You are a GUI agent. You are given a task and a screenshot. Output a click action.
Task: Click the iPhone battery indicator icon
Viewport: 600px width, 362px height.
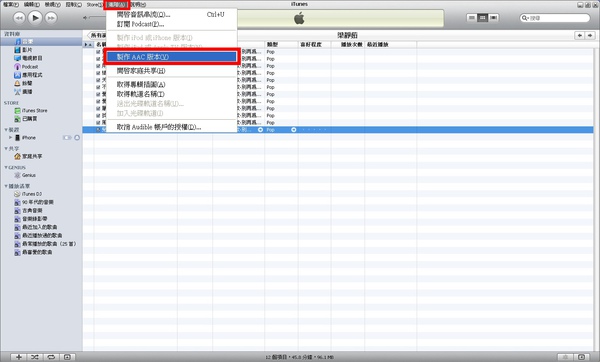pyautogui.click(x=67, y=138)
